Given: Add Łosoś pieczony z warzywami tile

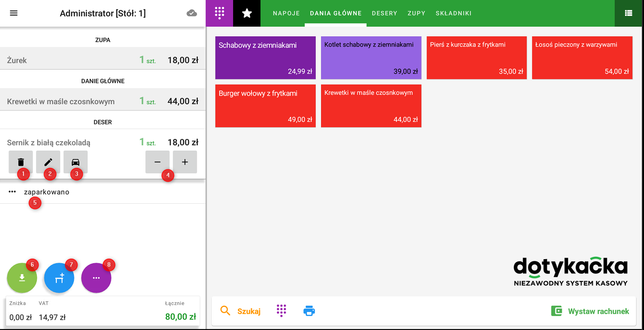Looking at the screenshot, I should 582,58.
